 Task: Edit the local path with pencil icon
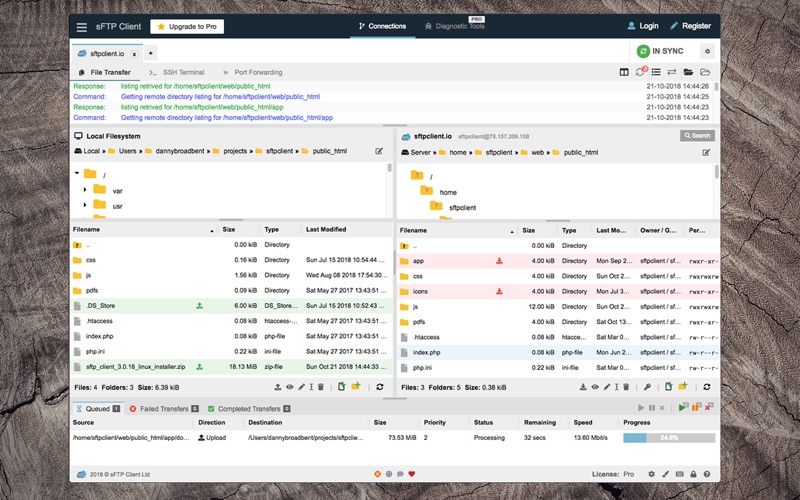point(379,151)
